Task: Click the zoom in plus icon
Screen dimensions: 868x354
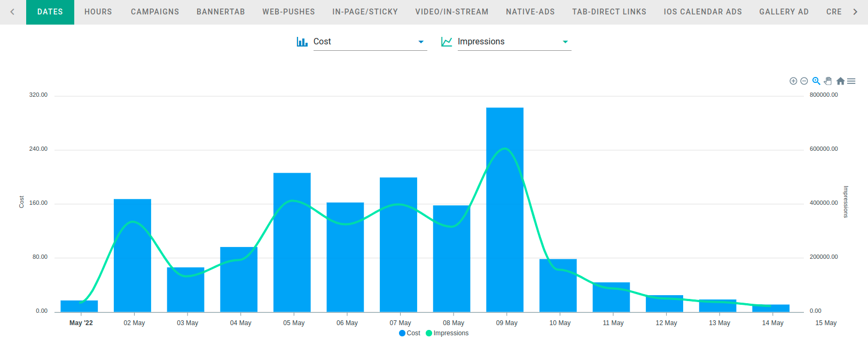Action: point(793,81)
